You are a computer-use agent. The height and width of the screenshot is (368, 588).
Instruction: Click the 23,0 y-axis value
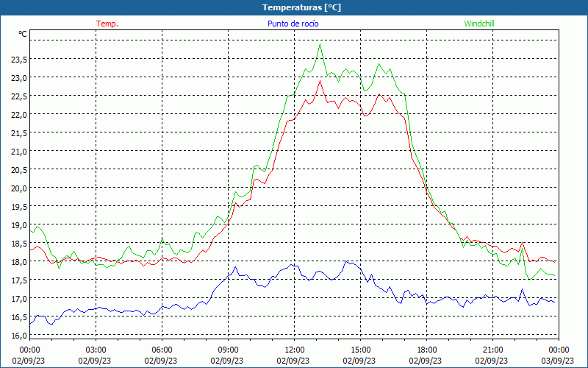point(19,78)
